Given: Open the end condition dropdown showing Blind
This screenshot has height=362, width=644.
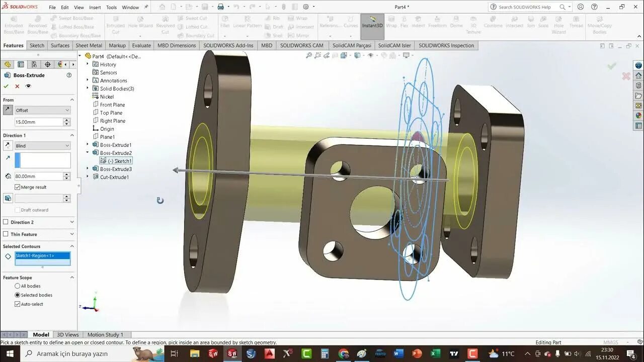Looking at the screenshot, I should 42,145.
